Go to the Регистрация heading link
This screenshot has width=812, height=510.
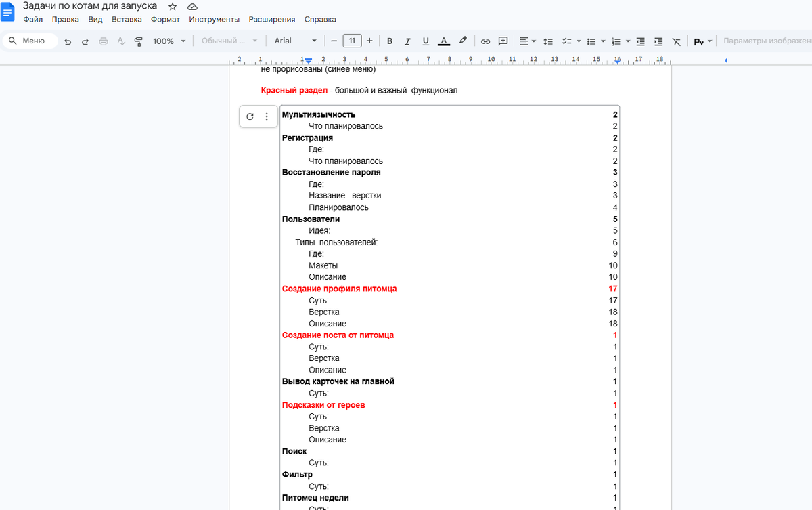(307, 138)
